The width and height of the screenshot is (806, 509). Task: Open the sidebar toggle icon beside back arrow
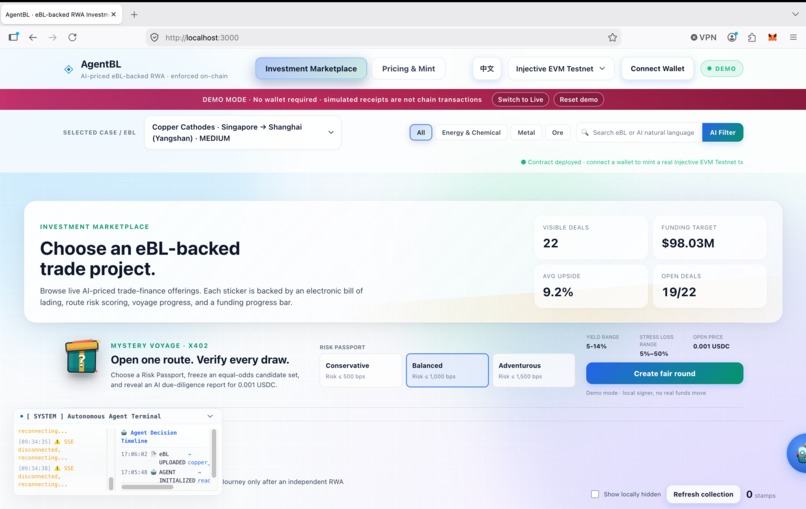[13, 37]
